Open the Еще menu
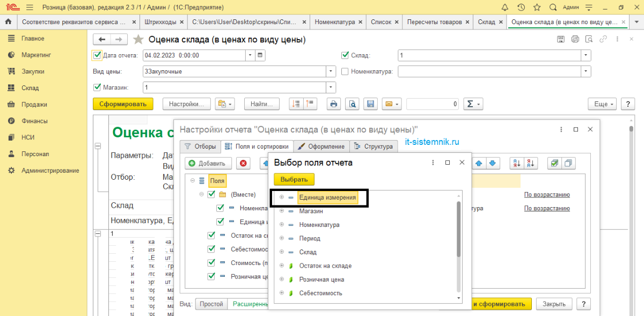The width and height of the screenshot is (644, 316). (x=601, y=104)
